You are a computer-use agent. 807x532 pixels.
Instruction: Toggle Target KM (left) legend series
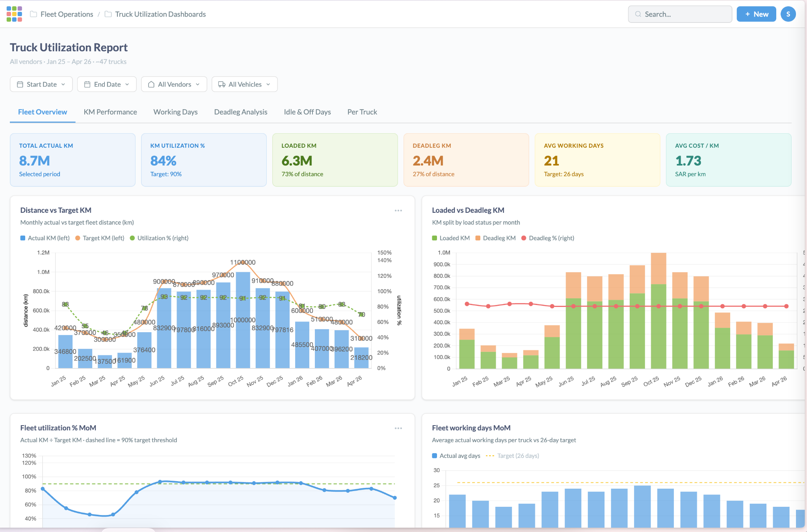(x=100, y=238)
